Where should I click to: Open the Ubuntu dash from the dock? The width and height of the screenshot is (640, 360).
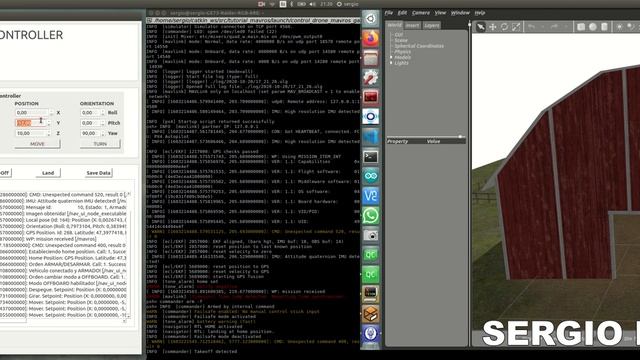pyautogui.click(x=371, y=19)
